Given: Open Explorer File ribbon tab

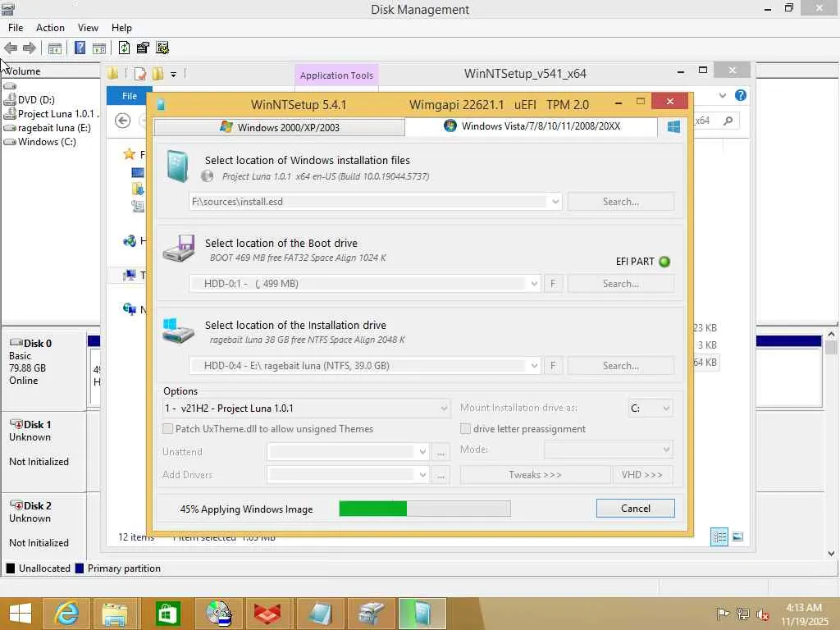Looking at the screenshot, I should coord(129,96).
